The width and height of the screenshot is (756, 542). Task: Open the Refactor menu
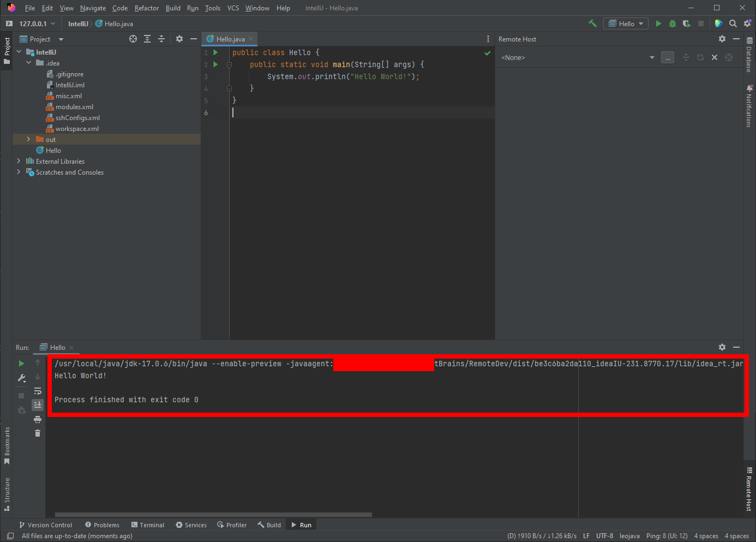[147, 8]
